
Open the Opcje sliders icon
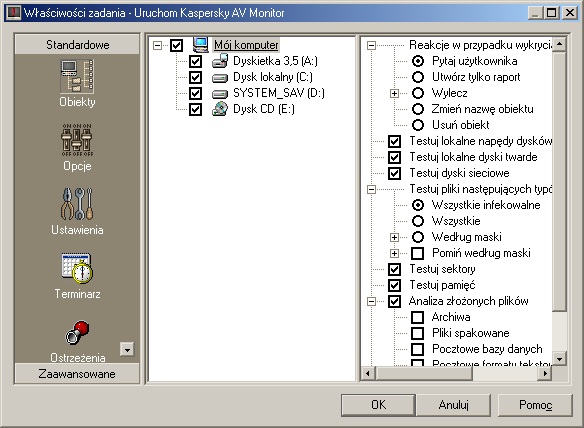tap(77, 140)
